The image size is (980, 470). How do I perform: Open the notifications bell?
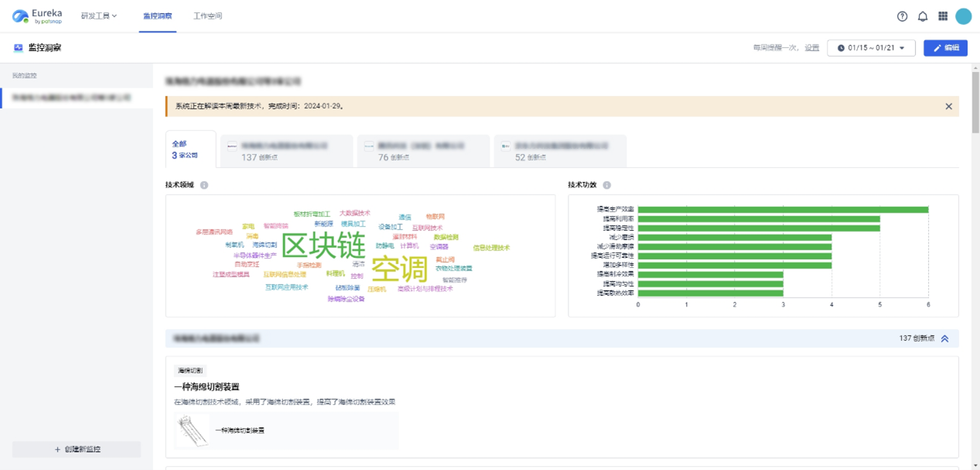[922, 16]
